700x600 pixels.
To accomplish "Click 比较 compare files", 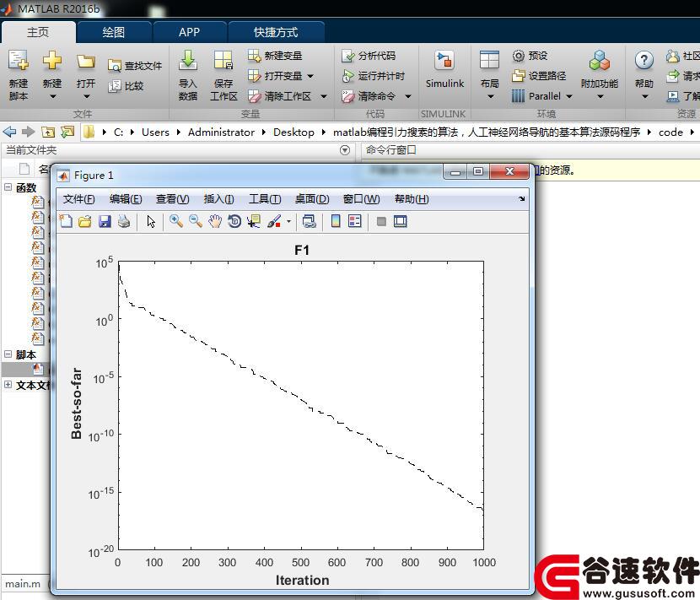I will [126, 86].
